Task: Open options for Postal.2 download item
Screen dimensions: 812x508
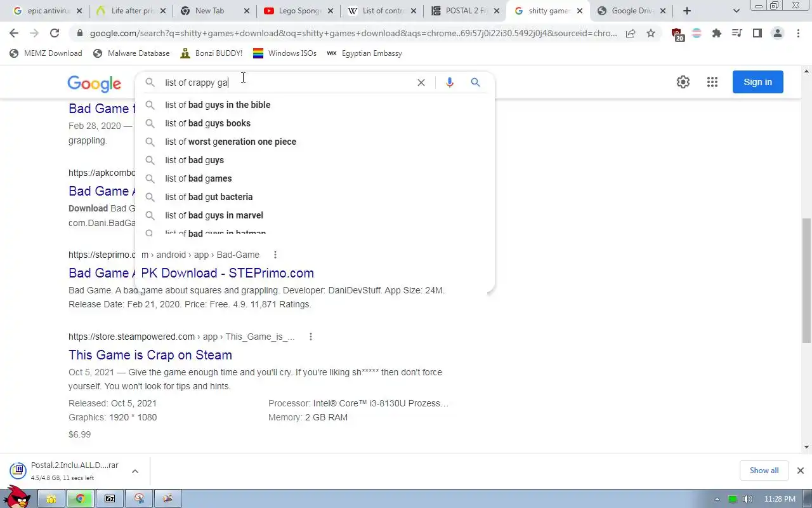Action: tap(135, 471)
